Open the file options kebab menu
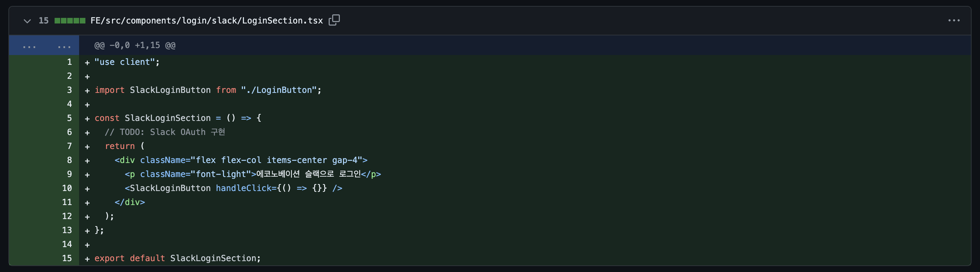 pyautogui.click(x=955, y=21)
